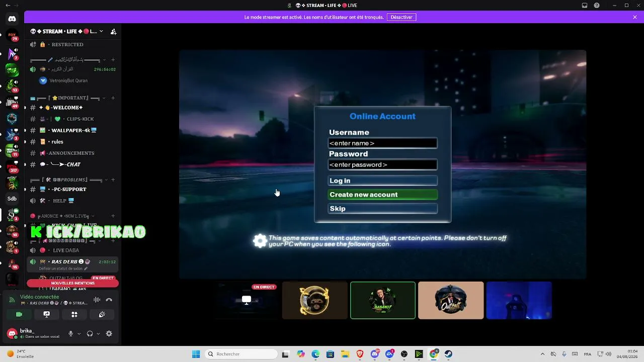The width and height of the screenshot is (644, 362).
Task: Add a channel to ANONCE NOW LIVE category
Action: pos(113,216)
